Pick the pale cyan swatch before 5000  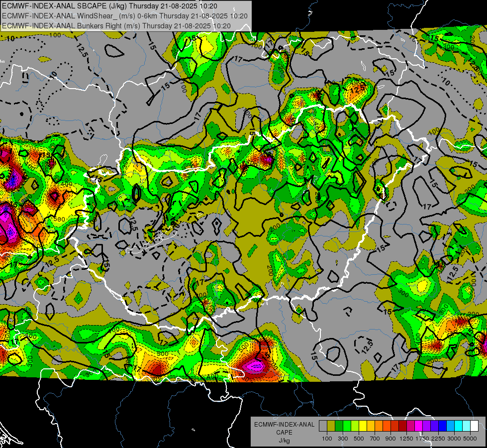pos(467,426)
